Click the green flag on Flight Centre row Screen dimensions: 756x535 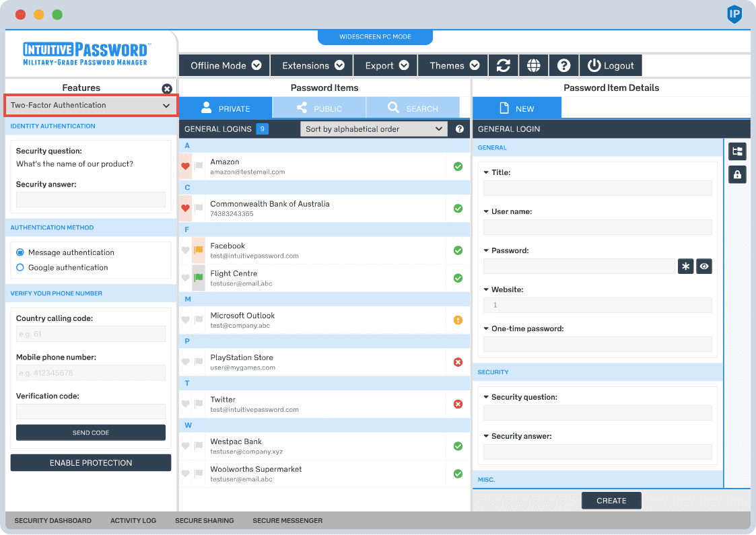click(198, 278)
